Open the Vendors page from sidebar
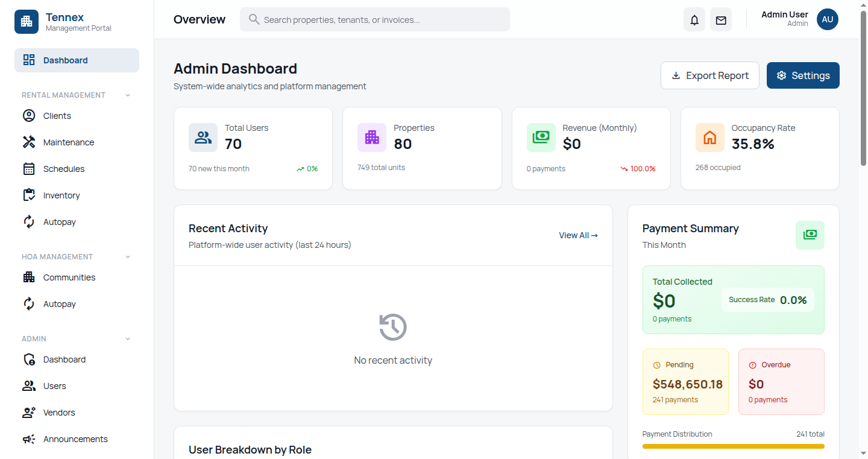The width and height of the screenshot is (868, 459). [58, 412]
